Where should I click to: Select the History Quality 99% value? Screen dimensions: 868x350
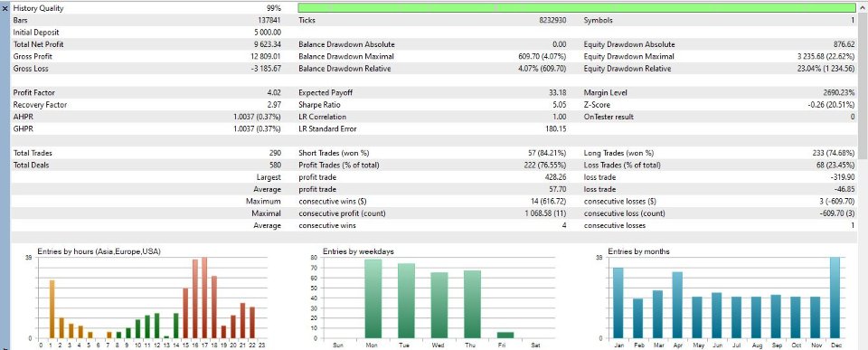coord(273,8)
